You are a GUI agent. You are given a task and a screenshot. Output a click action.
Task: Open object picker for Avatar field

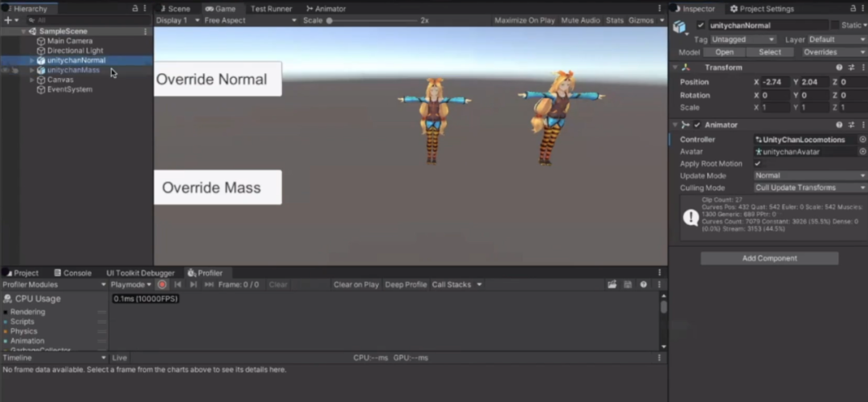pyautogui.click(x=862, y=152)
